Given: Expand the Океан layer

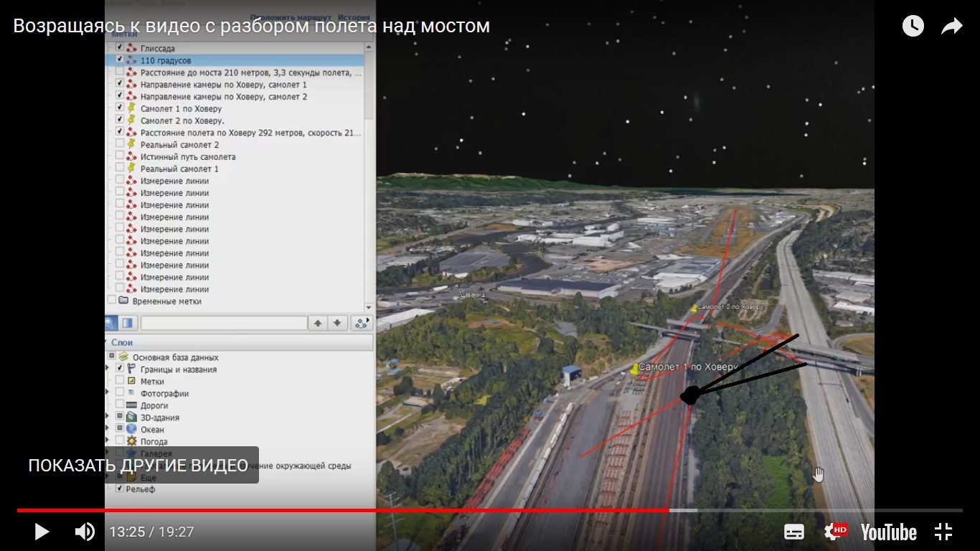Looking at the screenshot, I should point(108,429).
